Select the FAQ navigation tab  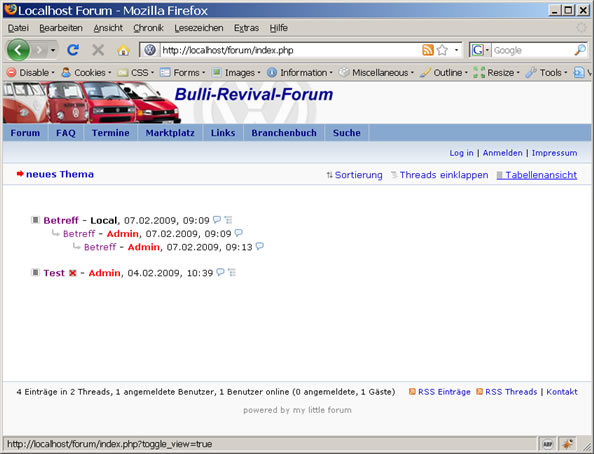coord(66,133)
